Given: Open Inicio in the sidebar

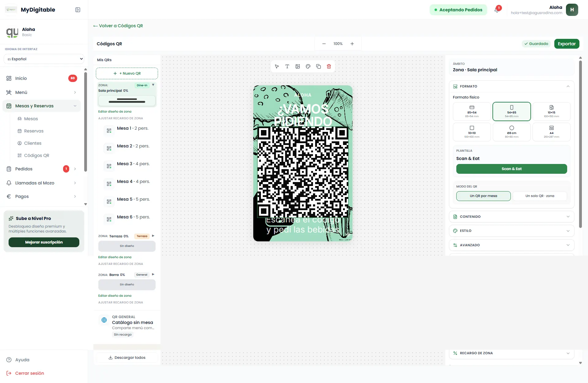Looking at the screenshot, I should click(42, 78).
